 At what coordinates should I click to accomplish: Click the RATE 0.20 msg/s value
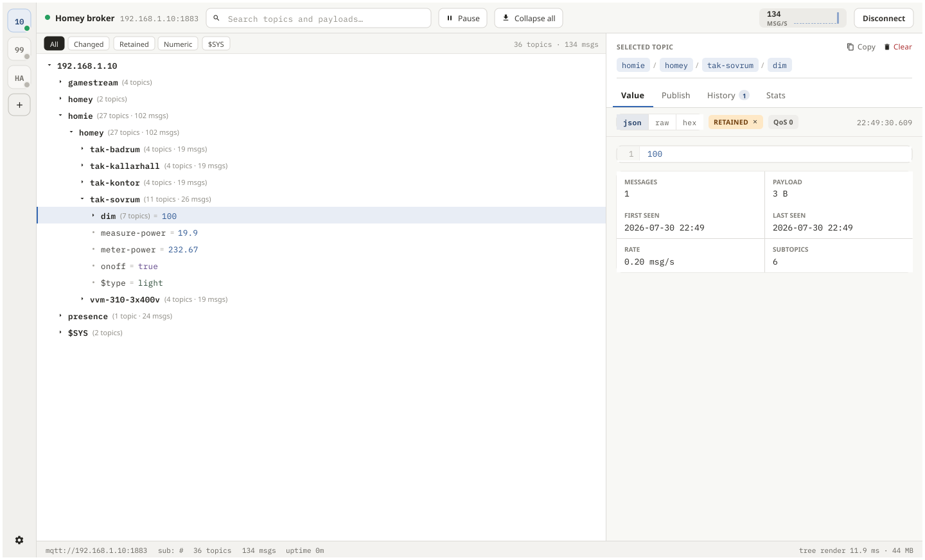pos(649,261)
